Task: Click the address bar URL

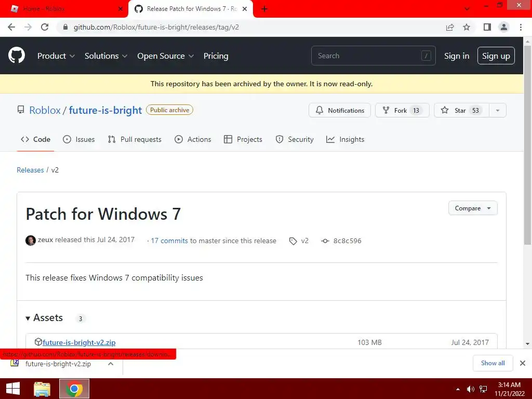Action: pyautogui.click(x=156, y=27)
